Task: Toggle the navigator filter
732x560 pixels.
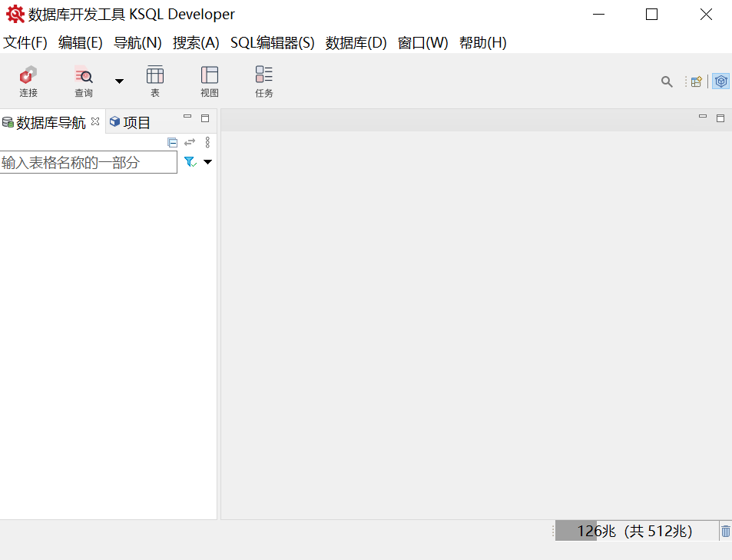Action: (189, 162)
